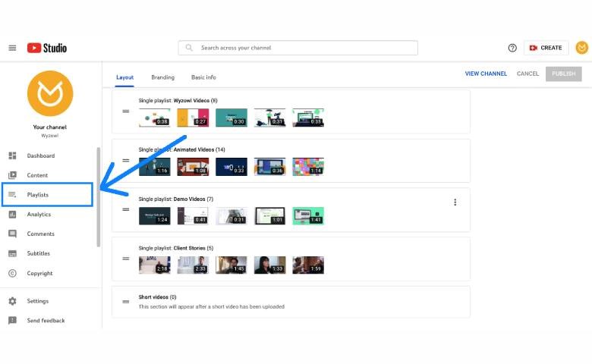Open Analytics in the sidebar
Image resolution: width=592 pixels, height=364 pixels.
click(39, 215)
